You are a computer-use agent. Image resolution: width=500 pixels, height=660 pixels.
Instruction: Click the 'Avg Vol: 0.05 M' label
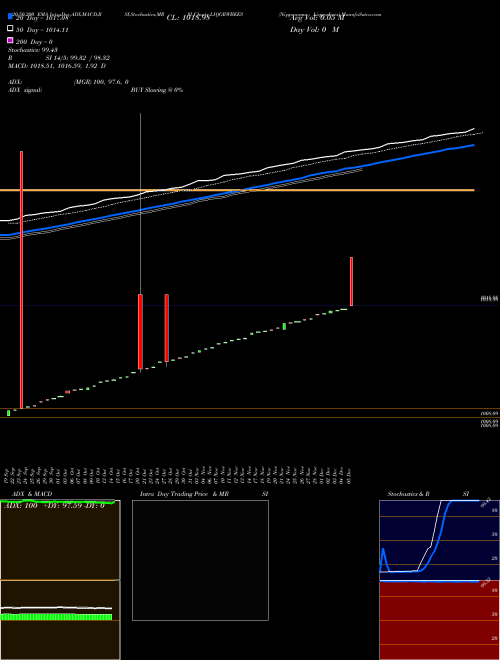click(317, 18)
